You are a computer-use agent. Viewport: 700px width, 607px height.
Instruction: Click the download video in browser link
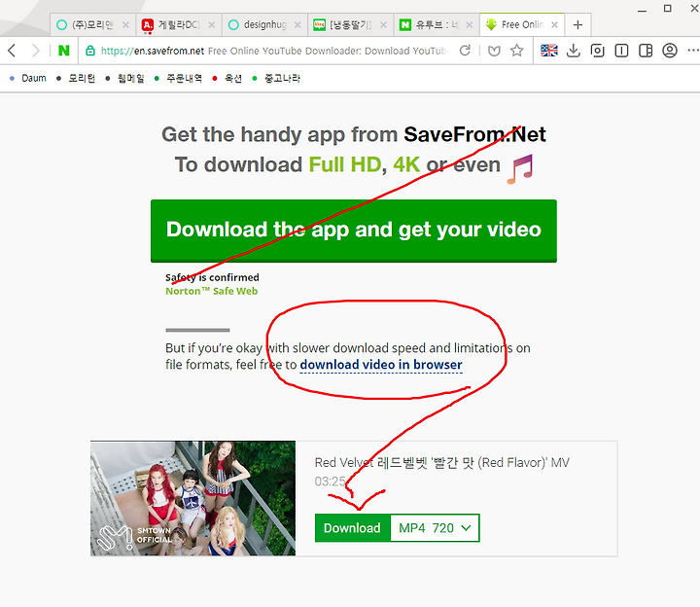point(381,365)
